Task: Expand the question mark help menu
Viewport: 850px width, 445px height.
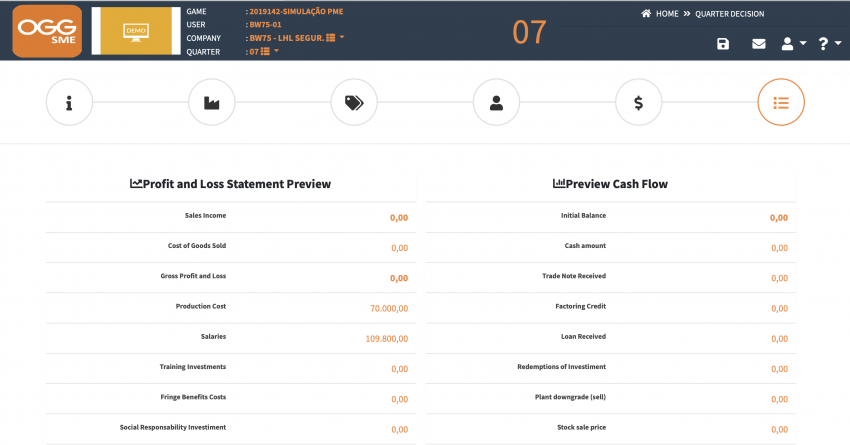Action: (x=829, y=44)
